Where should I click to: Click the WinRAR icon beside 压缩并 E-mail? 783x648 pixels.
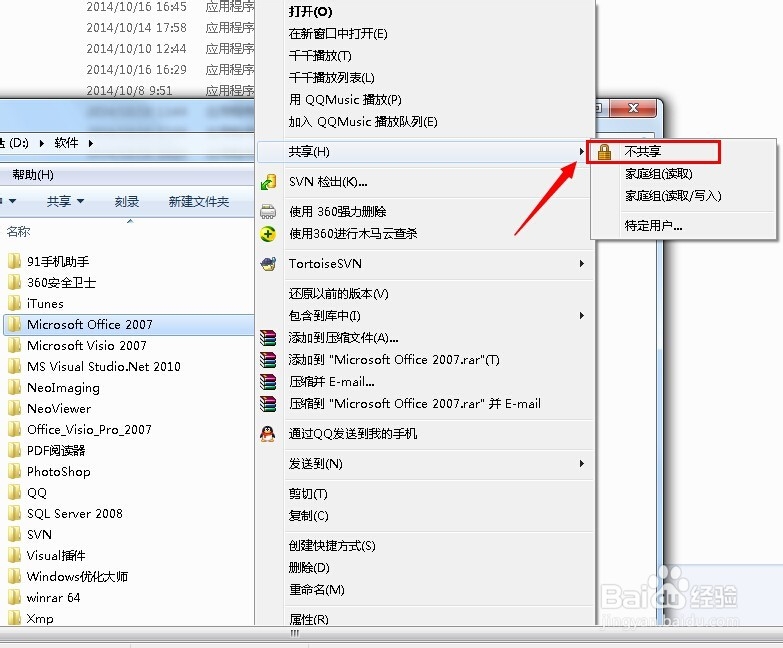pos(268,382)
